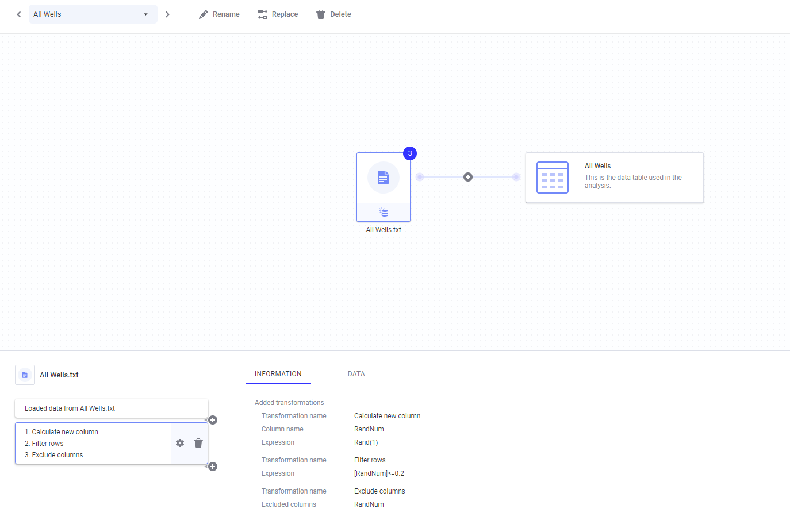Insert transformation above with upper plus icon
Image resolution: width=790 pixels, height=532 pixels.
click(x=213, y=420)
